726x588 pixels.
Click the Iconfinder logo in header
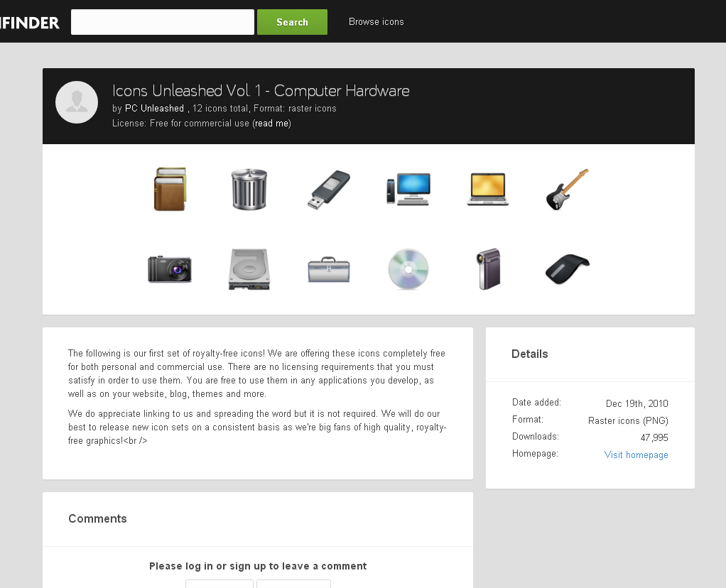tap(29, 23)
